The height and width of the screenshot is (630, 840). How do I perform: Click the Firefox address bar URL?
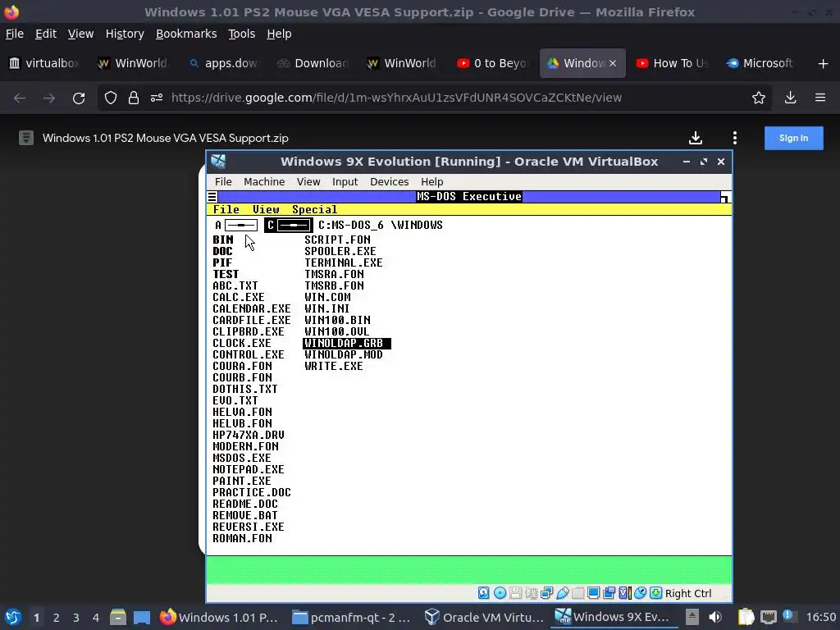(x=396, y=98)
